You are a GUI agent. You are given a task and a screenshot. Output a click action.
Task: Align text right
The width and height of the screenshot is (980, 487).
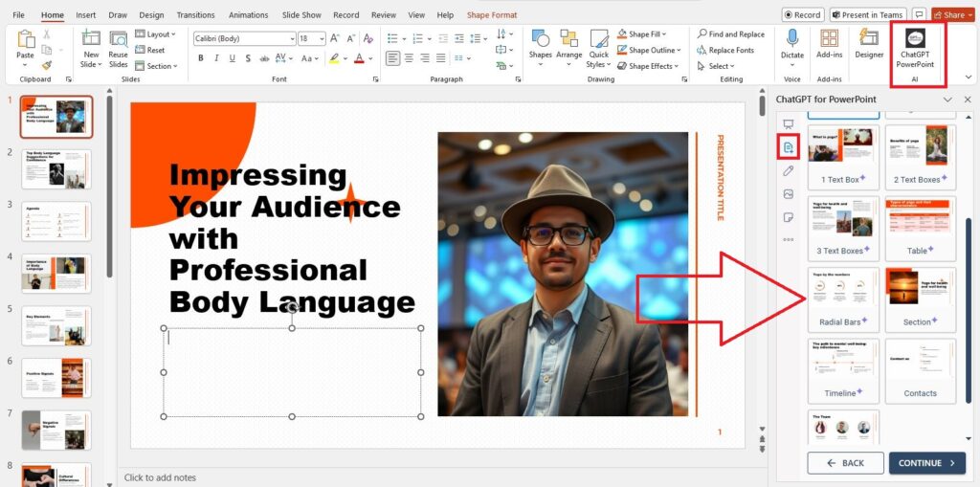425,58
